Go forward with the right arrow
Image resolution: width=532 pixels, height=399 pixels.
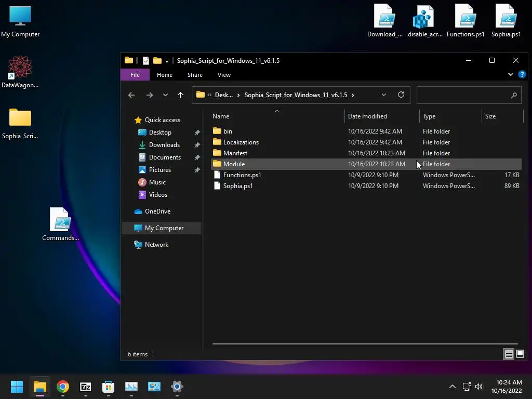[149, 95]
